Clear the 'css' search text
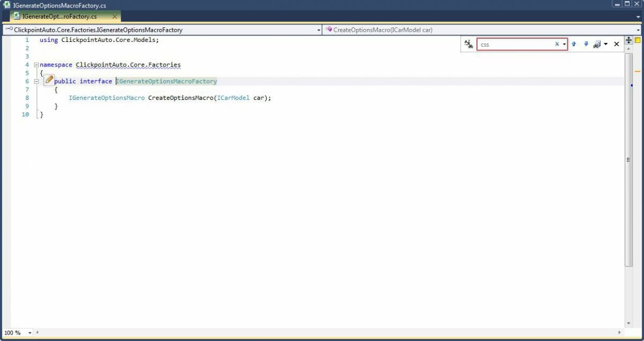 point(557,44)
